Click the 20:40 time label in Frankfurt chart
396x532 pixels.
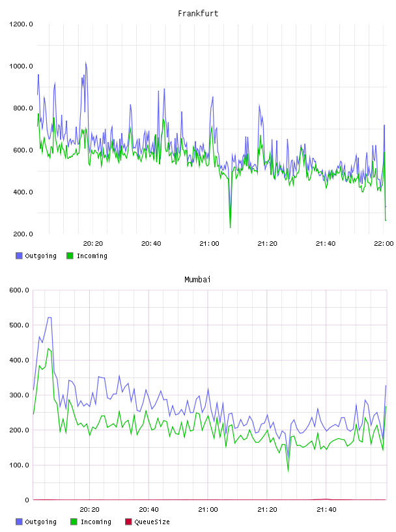point(151,244)
